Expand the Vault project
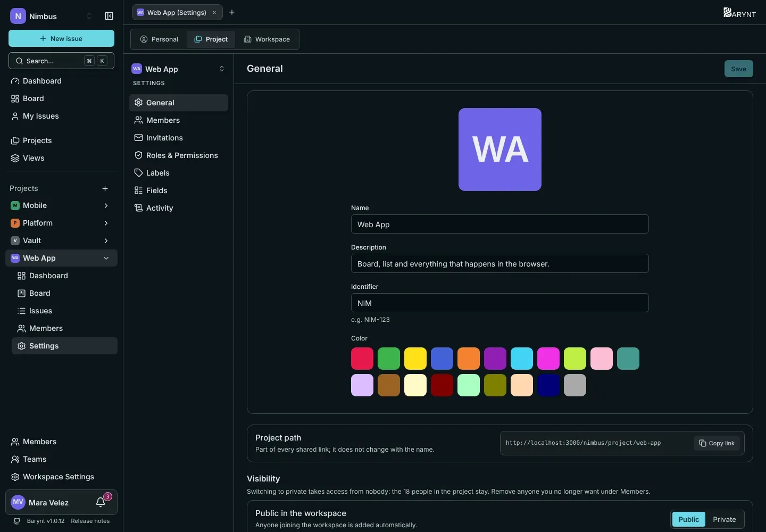766x532 pixels. tap(106, 240)
